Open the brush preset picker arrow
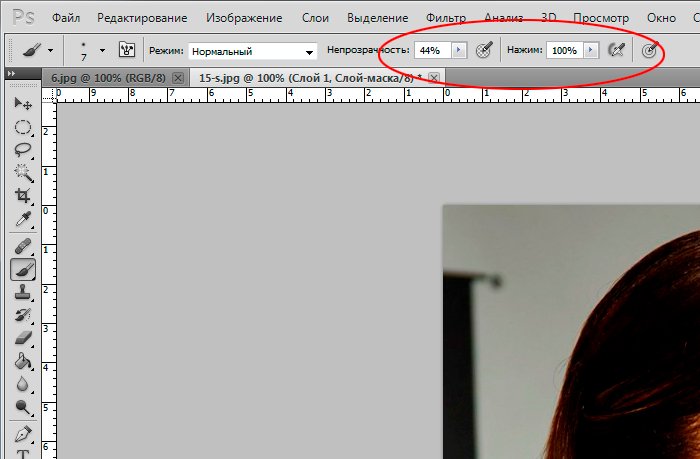Screen dimensions: 700x459 [x=102, y=50]
